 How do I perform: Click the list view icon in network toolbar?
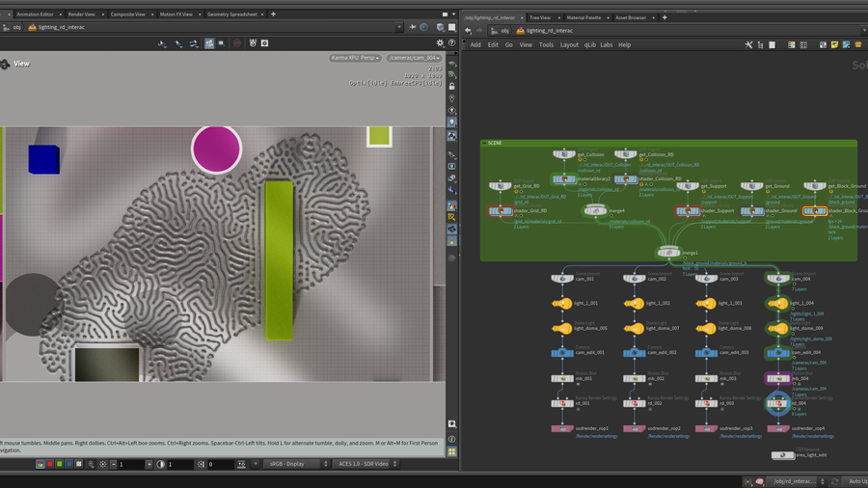click(772, 44)
